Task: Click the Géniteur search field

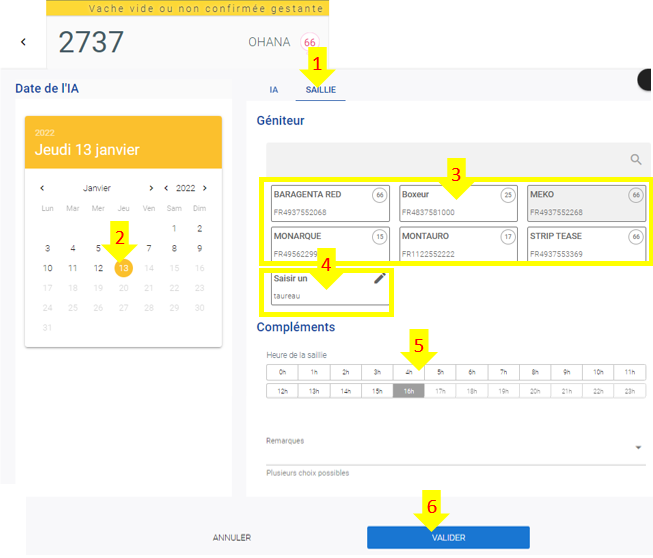Action: point(458,159)
